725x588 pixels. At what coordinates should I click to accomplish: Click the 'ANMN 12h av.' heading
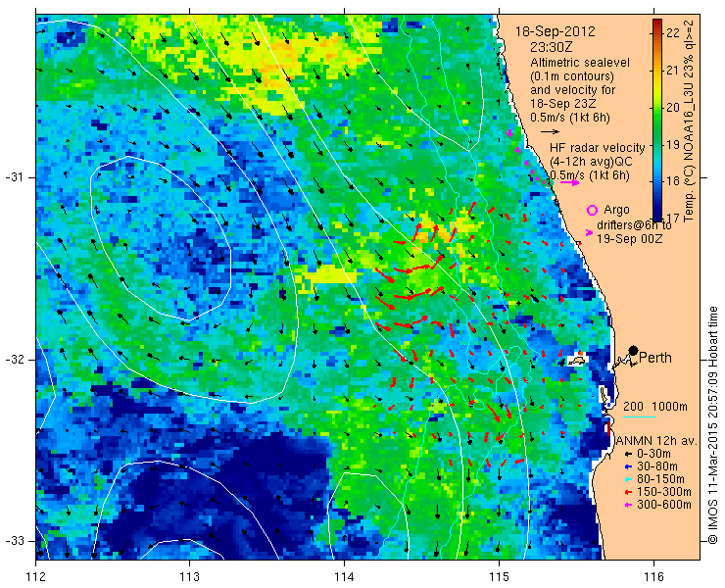click(656, 441)
